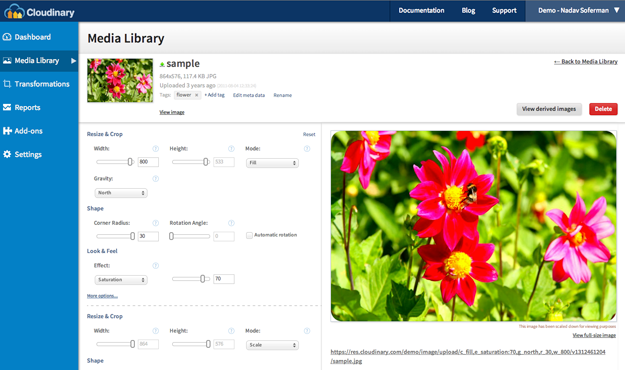
Task: Open the Gravity dropdown set to North
Action: click(121, 193)
